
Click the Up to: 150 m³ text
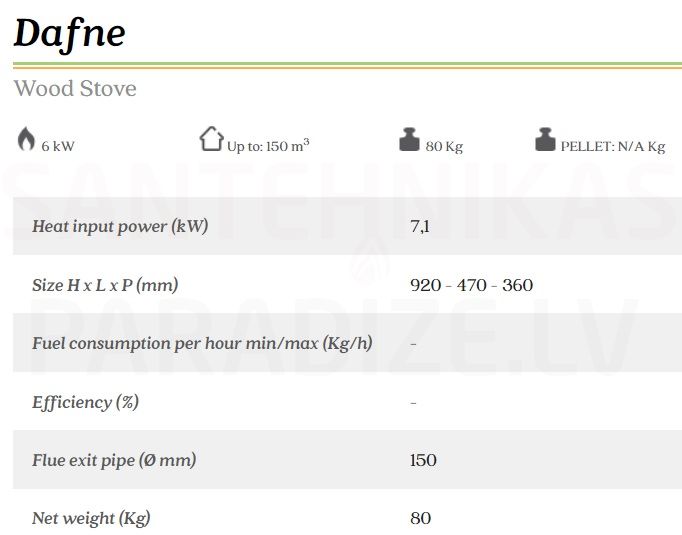point(268,145)
